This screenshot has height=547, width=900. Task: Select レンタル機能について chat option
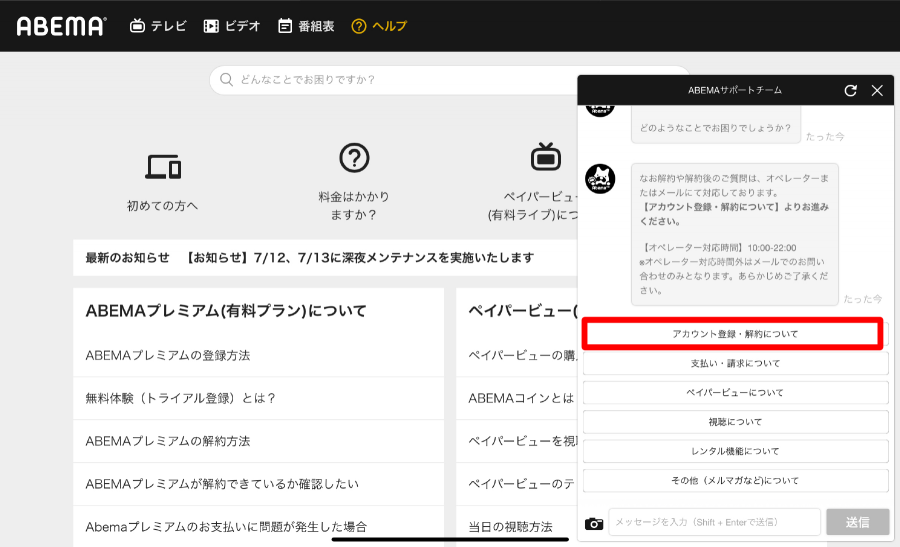(735, 451)
